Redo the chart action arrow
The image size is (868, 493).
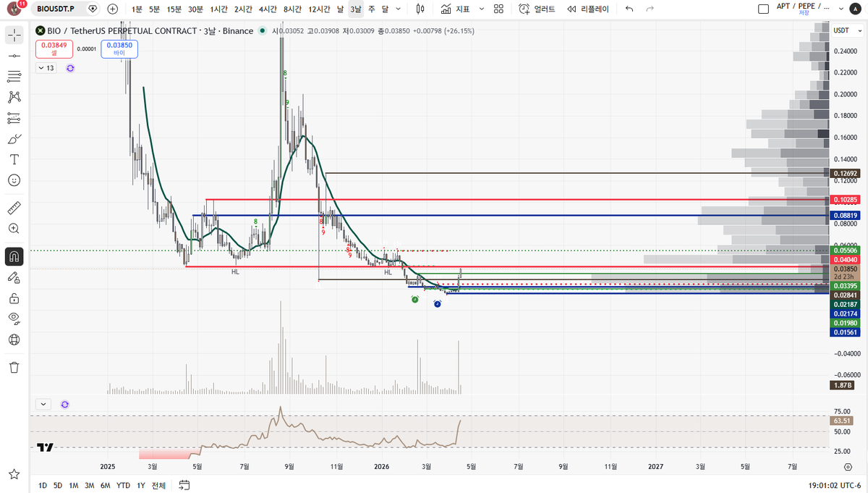click(650, 9)
